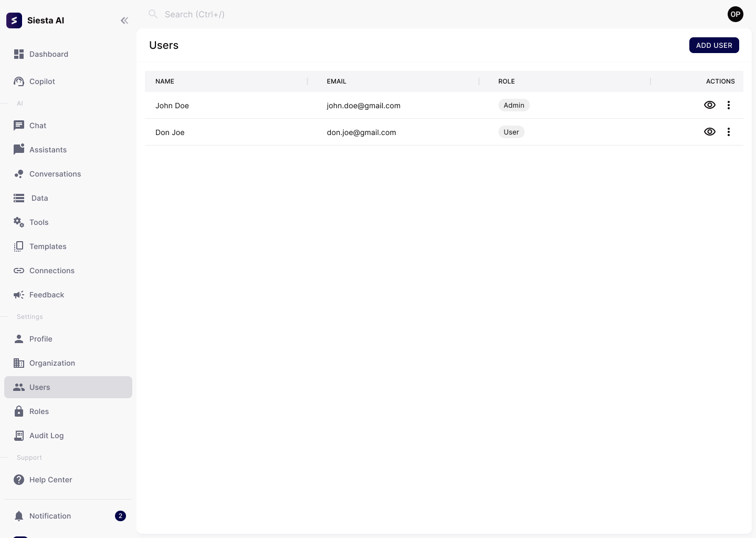This screenshot has width=756, height=538.
Task: View Don Joe's details via eye icon
Action: [x=709, y=132]
